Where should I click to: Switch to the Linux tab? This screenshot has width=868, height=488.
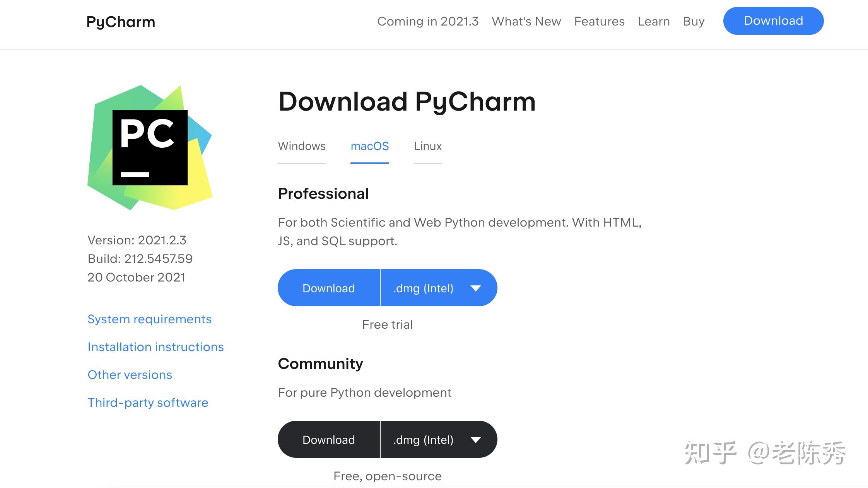[x=427, y=146]
